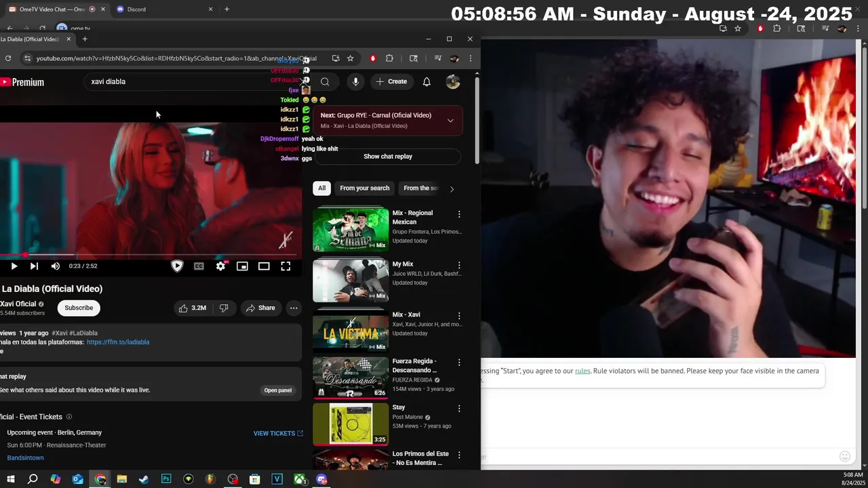Open Steam from the taskbar

144,479
